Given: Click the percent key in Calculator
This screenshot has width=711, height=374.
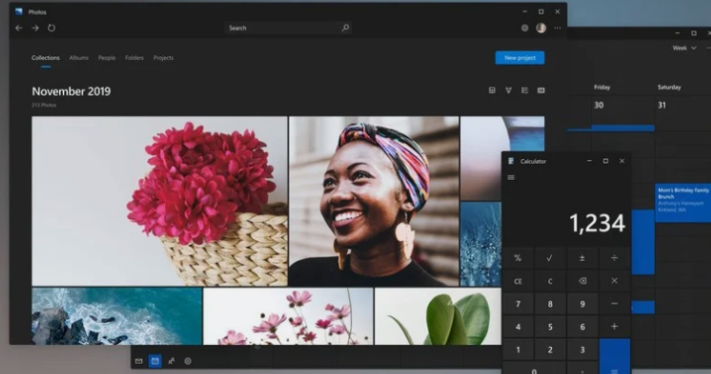Looking at the screenshot, I should click(x=517, y=258).
